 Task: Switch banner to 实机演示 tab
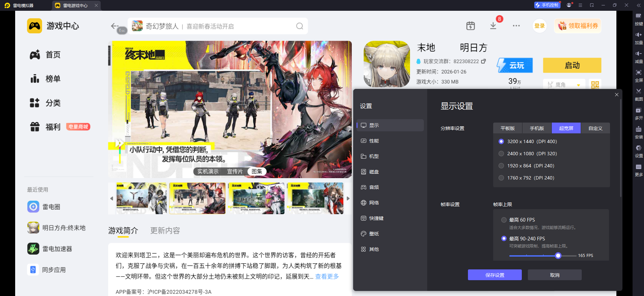pos(208,171)
